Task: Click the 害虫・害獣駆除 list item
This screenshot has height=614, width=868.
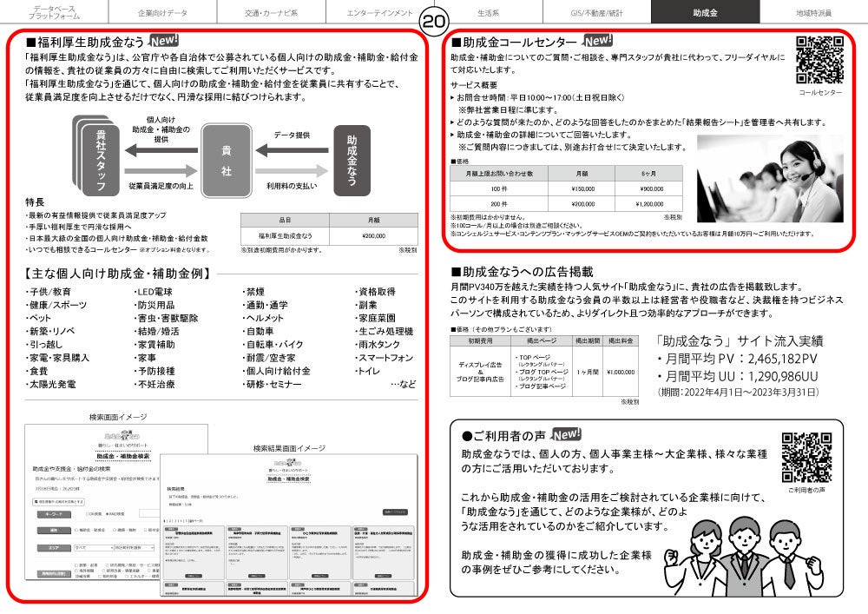Action: point(166,319)
